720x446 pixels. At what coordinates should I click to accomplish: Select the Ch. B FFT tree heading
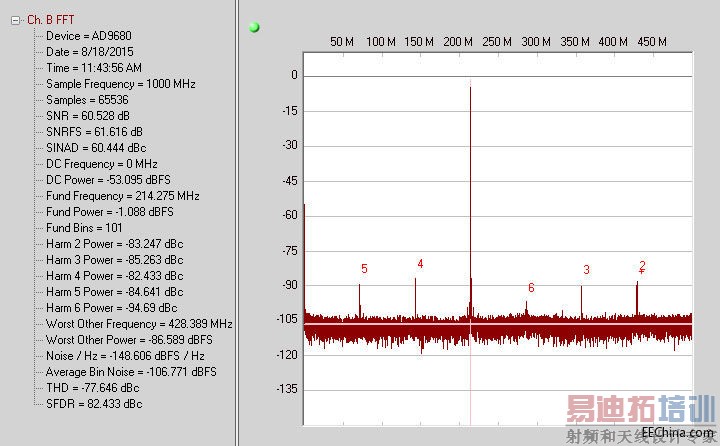(x=51, y=20)
